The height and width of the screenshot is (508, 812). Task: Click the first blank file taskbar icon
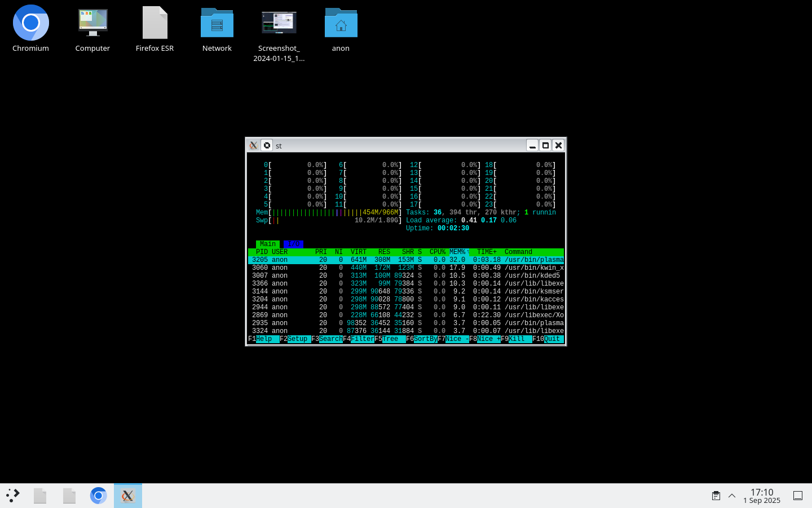click(x=40, y=496)
